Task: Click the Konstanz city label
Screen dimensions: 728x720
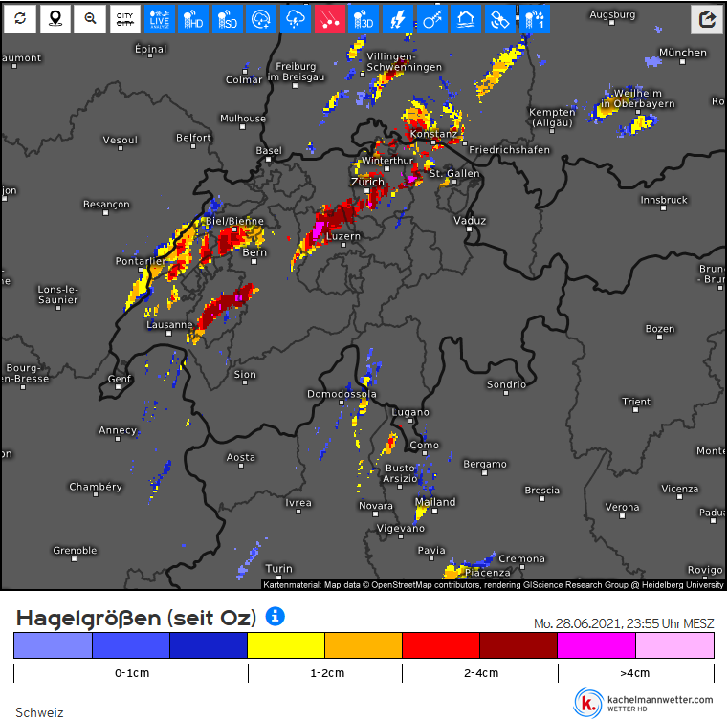Action: tap(433, 134)
